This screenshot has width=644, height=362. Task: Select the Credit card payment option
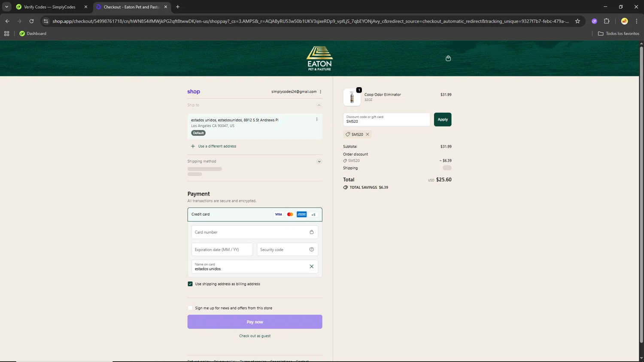(x=255, y=214)
